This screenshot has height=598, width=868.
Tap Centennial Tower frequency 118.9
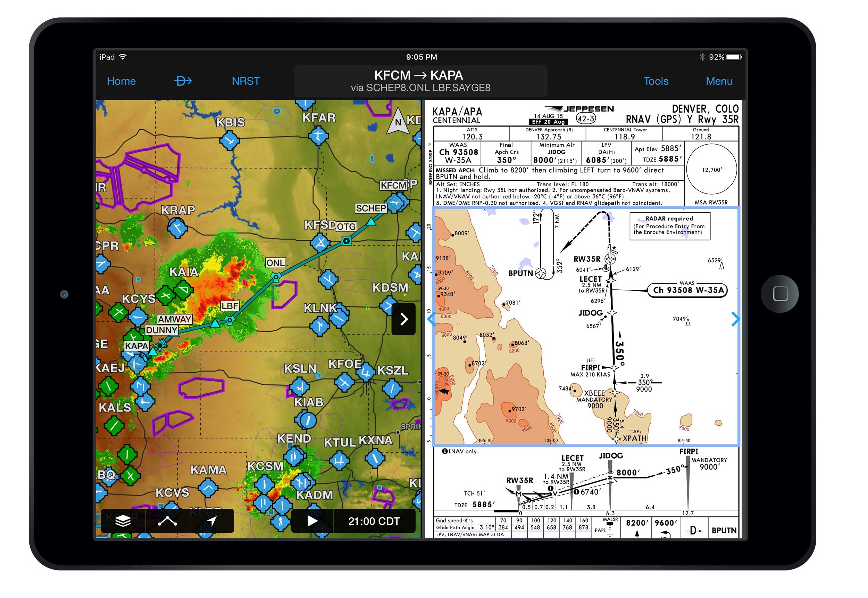point(624,137)
